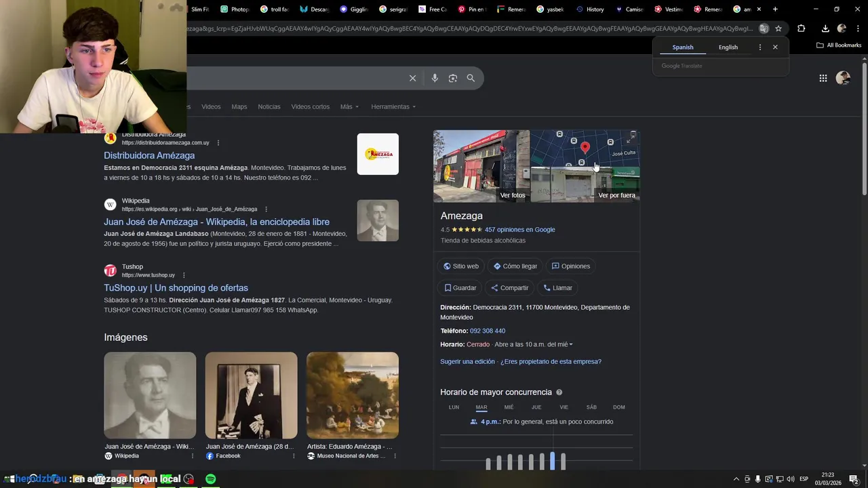868x488 pixels.
Task: Select LUN in busy hours chart
Action: point(454,407)
